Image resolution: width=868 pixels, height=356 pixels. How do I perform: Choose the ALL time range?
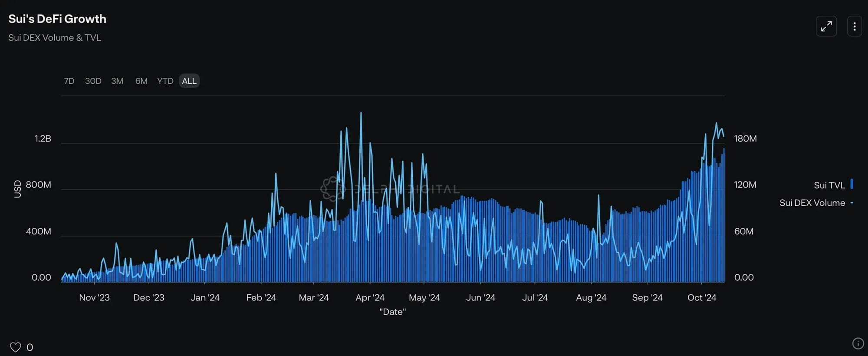click(x=189, y=81)
